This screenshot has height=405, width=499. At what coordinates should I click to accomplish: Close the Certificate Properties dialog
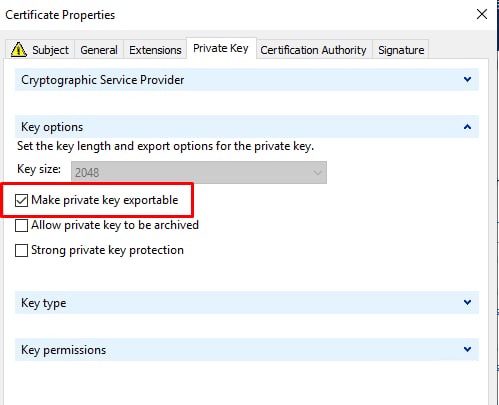point(482,14)
